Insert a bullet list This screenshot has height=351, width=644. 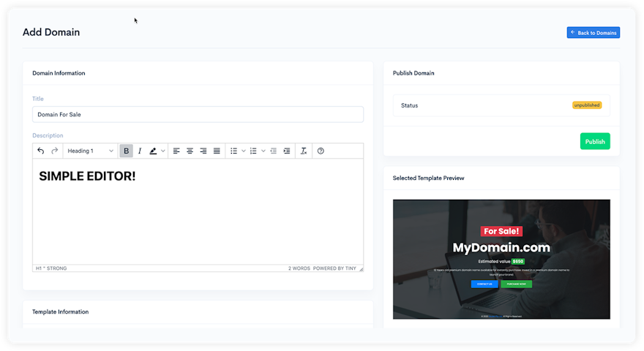pos(234,151)
